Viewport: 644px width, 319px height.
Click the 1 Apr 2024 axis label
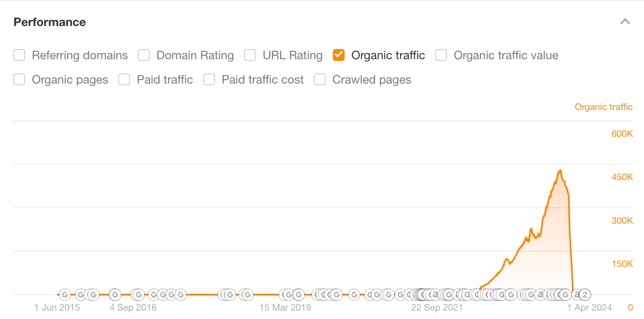pyautogui.click(x=590, y=307)
